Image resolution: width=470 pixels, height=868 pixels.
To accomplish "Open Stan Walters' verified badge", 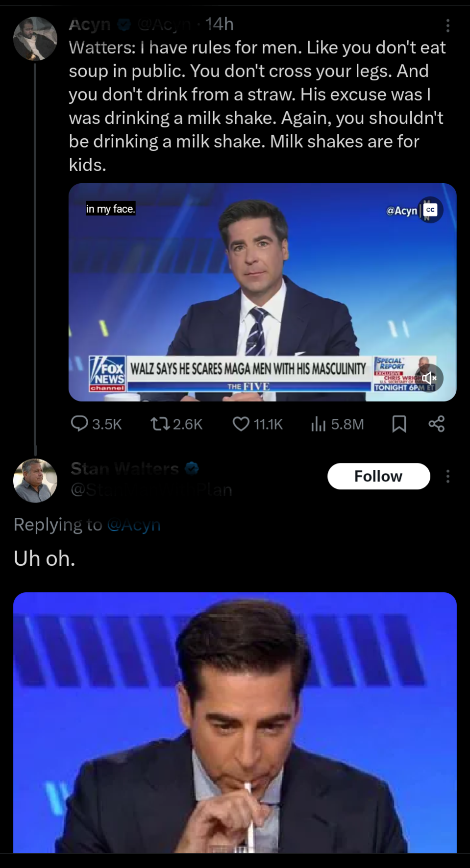I will coord(192,469).
